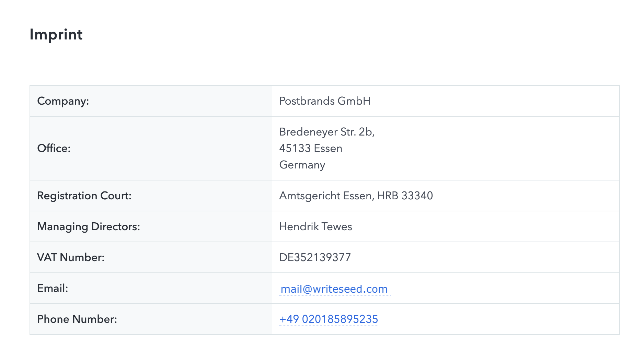Screen dimensions: 644x363
Task: Click the VAT Number: label
Action: pyautogui.click(x=71, y=258)
